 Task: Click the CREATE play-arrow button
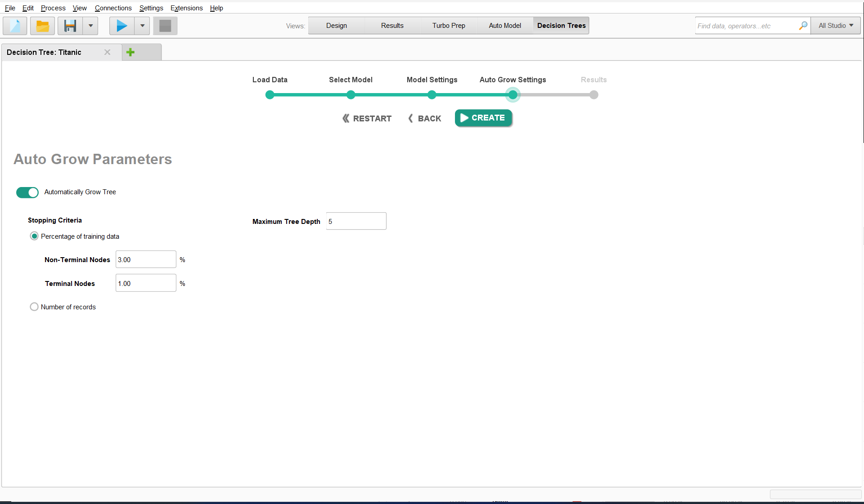click(483, 118)
